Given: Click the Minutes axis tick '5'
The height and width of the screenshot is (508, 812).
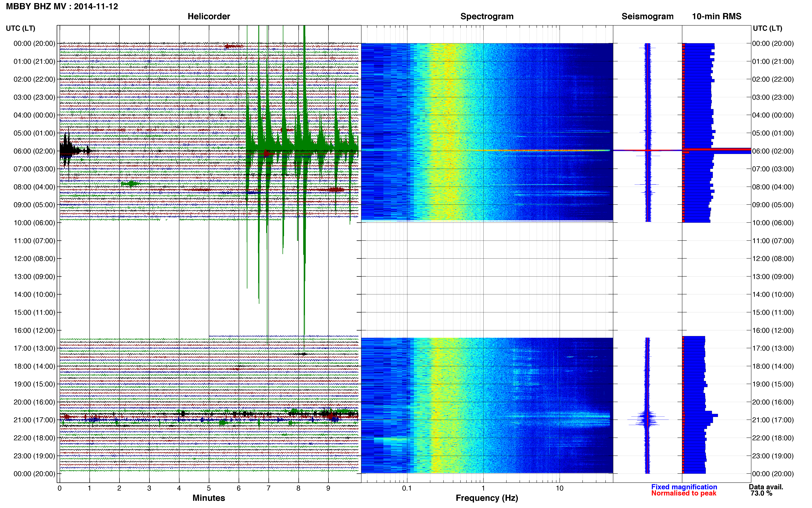Looking at the screenshot, I should pyautogui.click(x=209, y=488).
